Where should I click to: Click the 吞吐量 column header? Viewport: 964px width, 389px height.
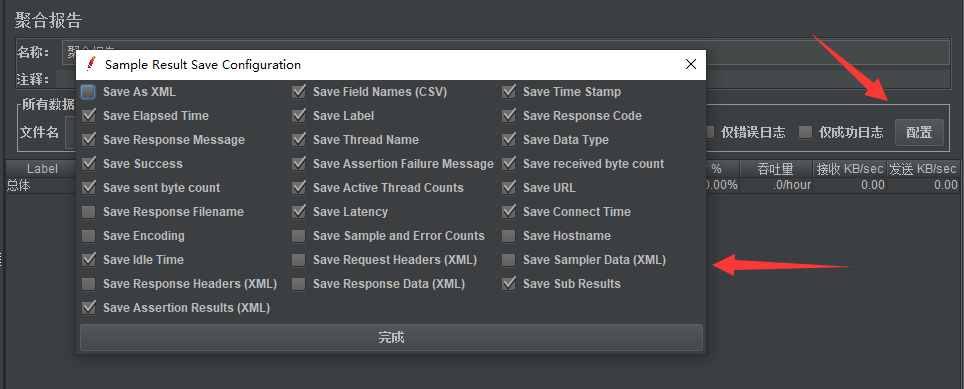point(776,168)
